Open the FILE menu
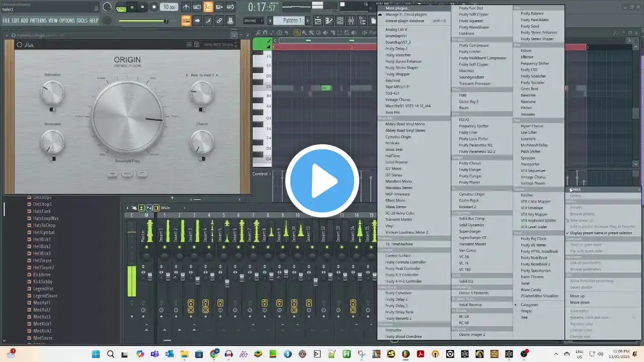This screenshot has width=644, height=362. (x=7, y=21)
